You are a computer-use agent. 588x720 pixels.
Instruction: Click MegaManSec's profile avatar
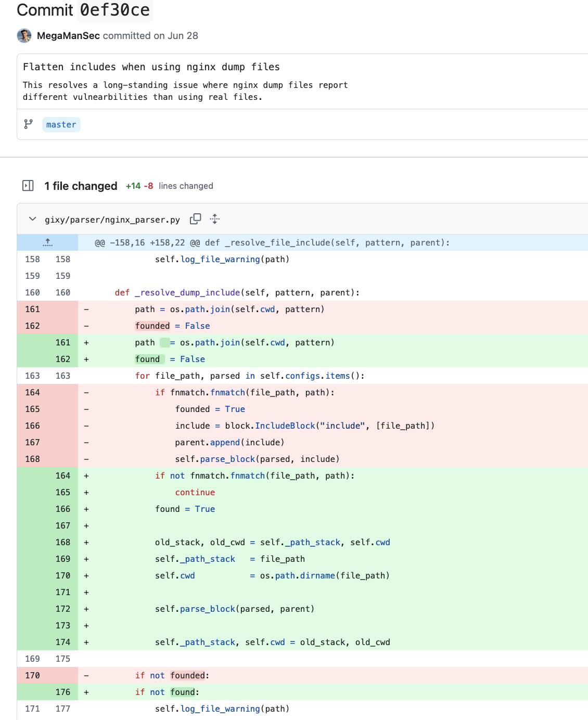pyautogui.click(x=24, y=35)
